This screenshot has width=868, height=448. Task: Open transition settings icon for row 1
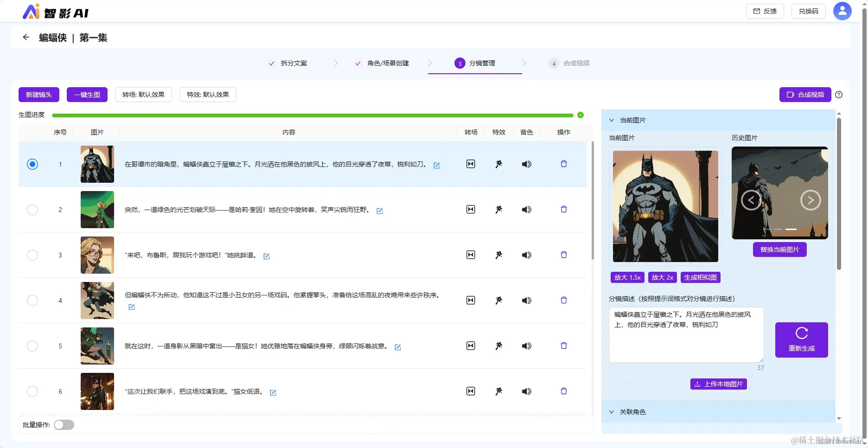(x=471, y=164)
